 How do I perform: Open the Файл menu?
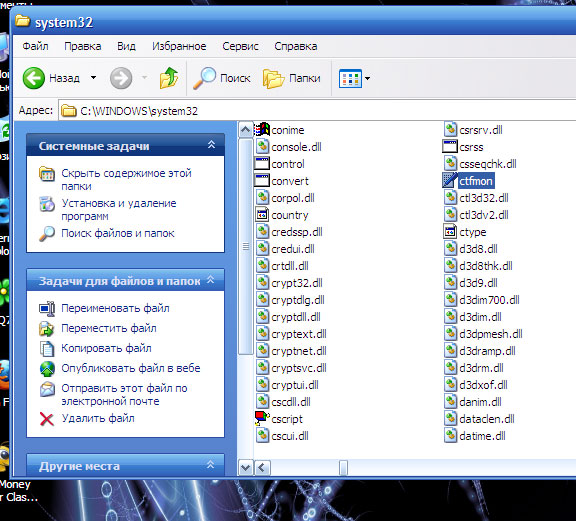(x=35, y=46)
